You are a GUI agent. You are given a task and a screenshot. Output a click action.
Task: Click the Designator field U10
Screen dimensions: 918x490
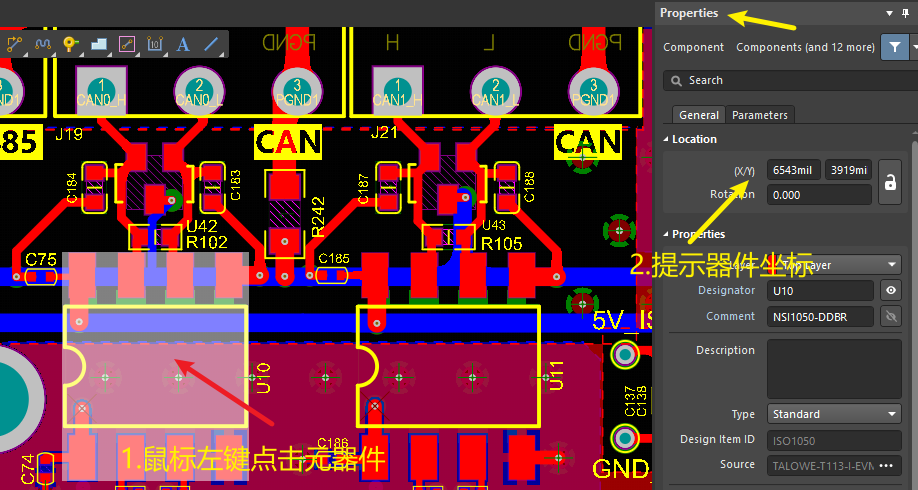[x=820, y=290]
